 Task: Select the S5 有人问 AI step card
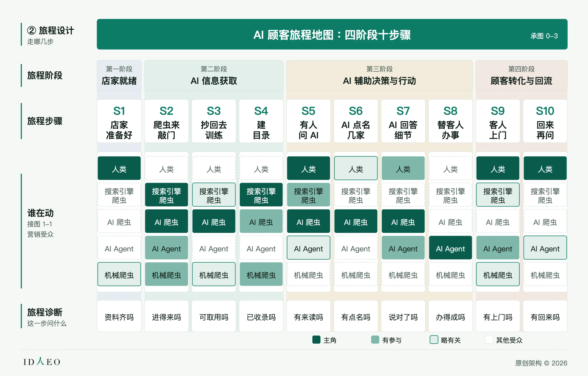click(308, 121)
